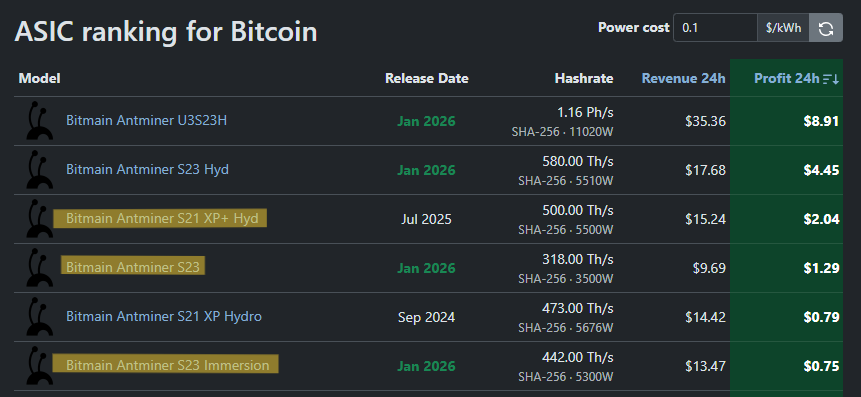This screenshot has width=861, height=397.
Task: Click the $17.68 revenue value
Action: (x=705, y=170)
